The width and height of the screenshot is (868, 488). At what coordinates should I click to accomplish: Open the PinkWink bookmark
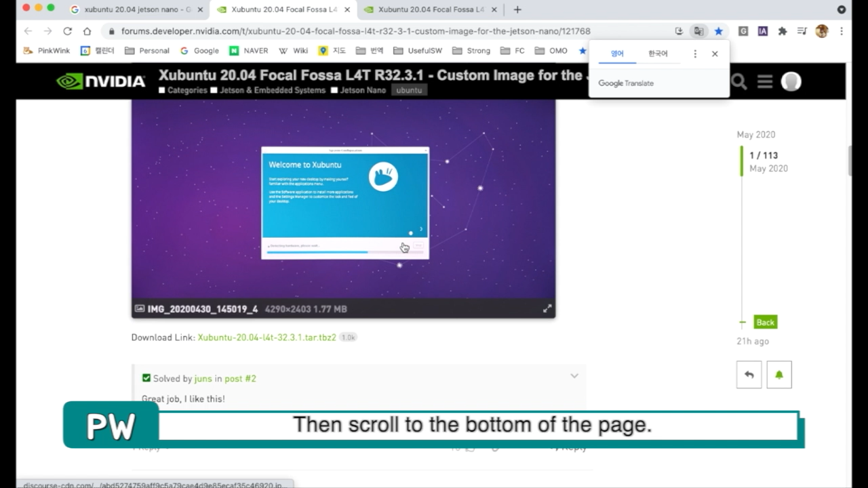tap(47, 51)
